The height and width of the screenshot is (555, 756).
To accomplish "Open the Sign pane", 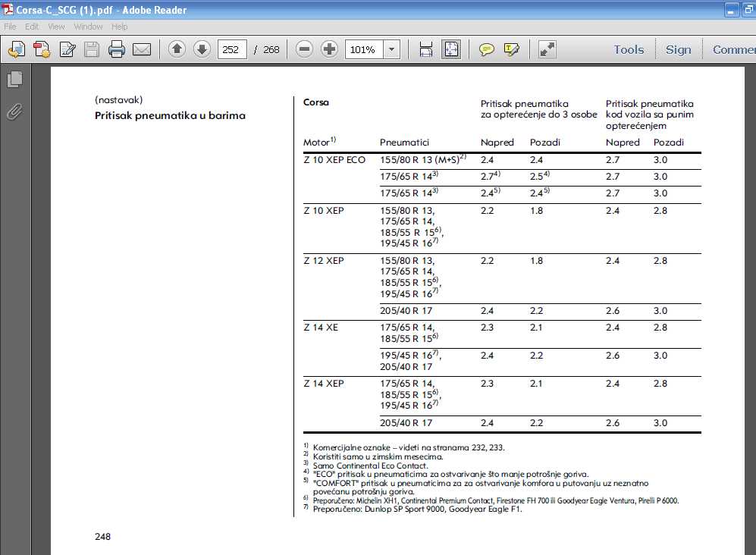I will (679, 50).
